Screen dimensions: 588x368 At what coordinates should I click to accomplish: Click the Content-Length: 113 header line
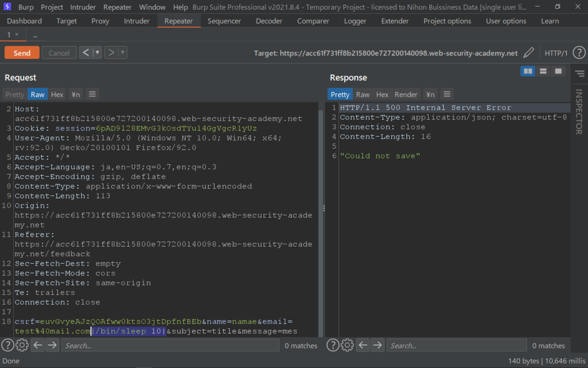63,196
